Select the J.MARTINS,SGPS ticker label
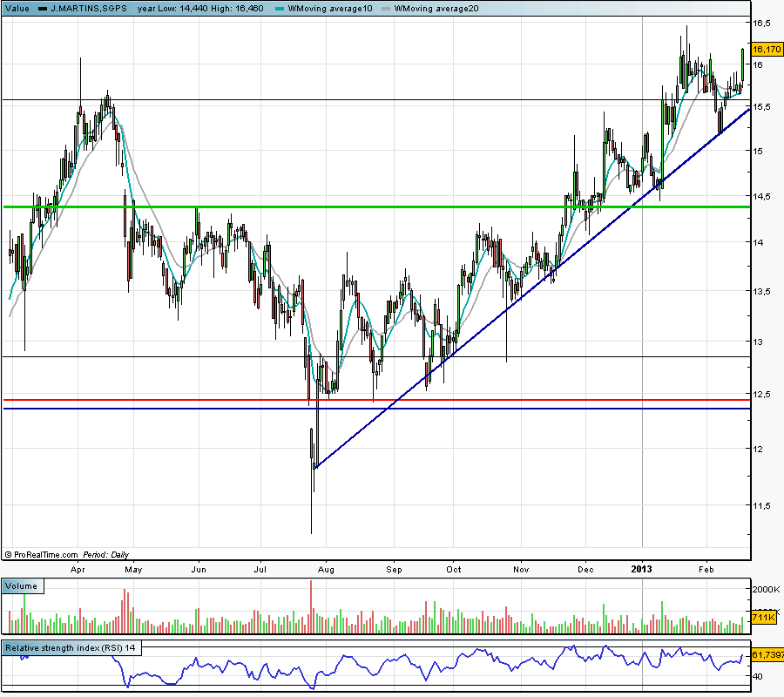The width and height of the screenshot is (784, 697). (89, 9)
